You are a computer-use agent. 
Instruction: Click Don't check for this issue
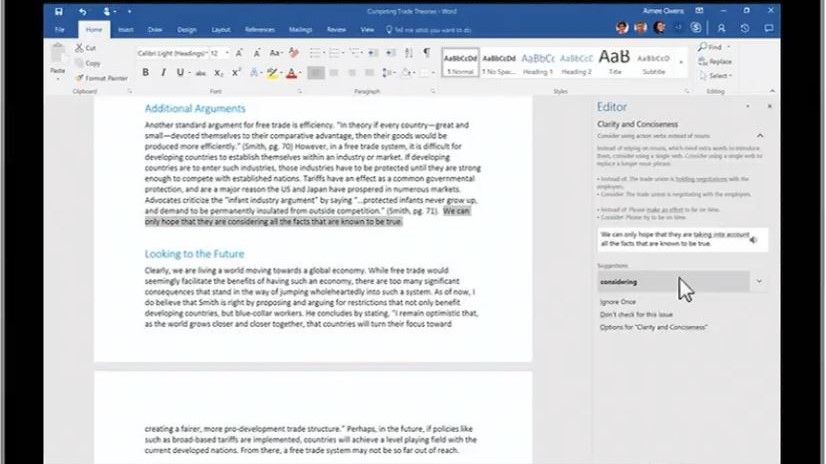(636, 314)
